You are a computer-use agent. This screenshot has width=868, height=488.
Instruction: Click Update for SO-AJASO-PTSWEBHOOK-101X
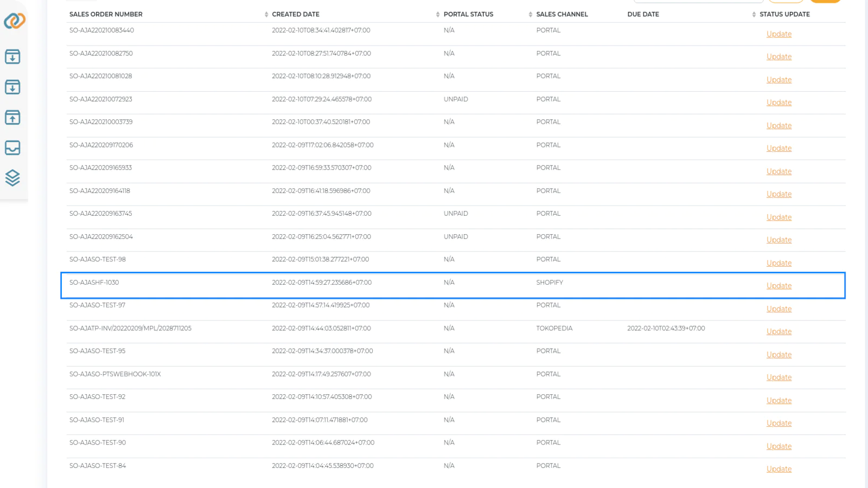tap(779, 377)
